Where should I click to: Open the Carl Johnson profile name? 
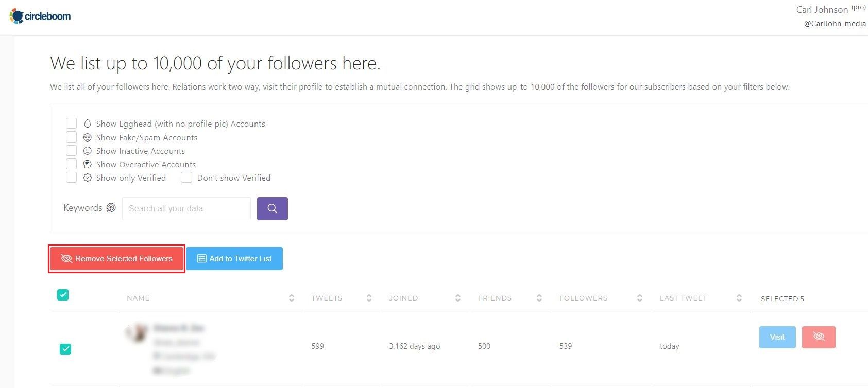pyautogui.click(x=822, y=9)
